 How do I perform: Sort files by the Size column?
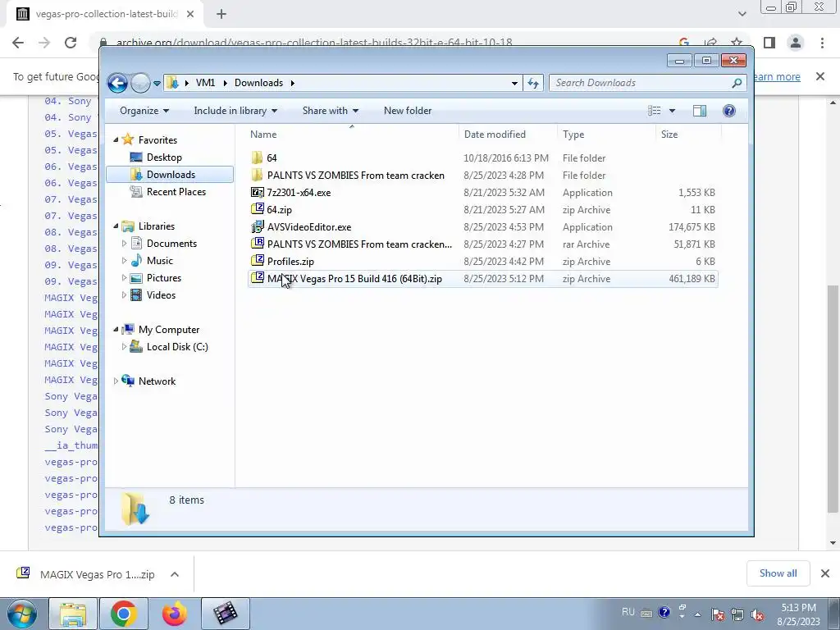pyautogui.click(x=688, y=135)
